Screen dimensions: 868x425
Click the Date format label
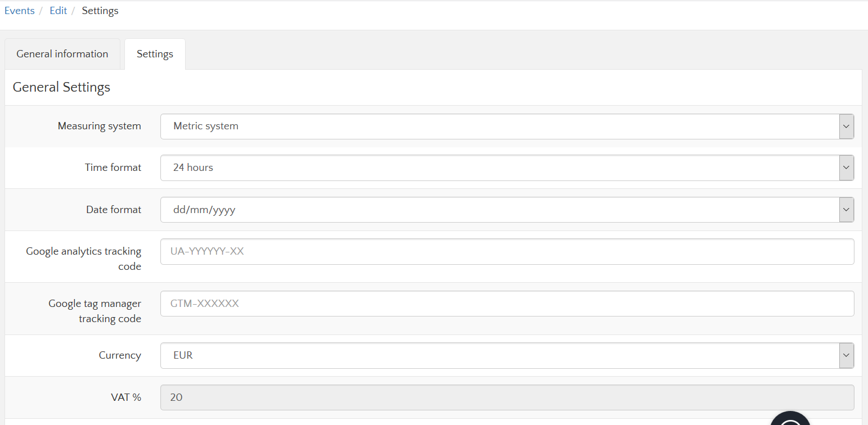[x=114, y=210]
